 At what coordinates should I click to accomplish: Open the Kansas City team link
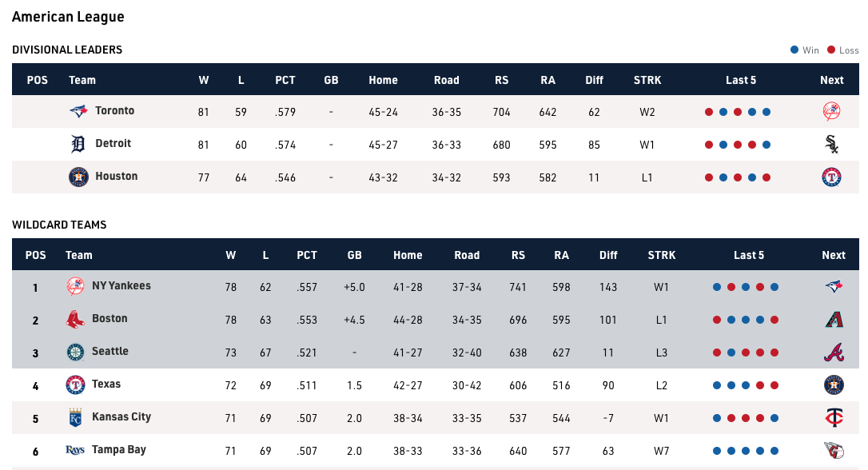pos(121,417)
